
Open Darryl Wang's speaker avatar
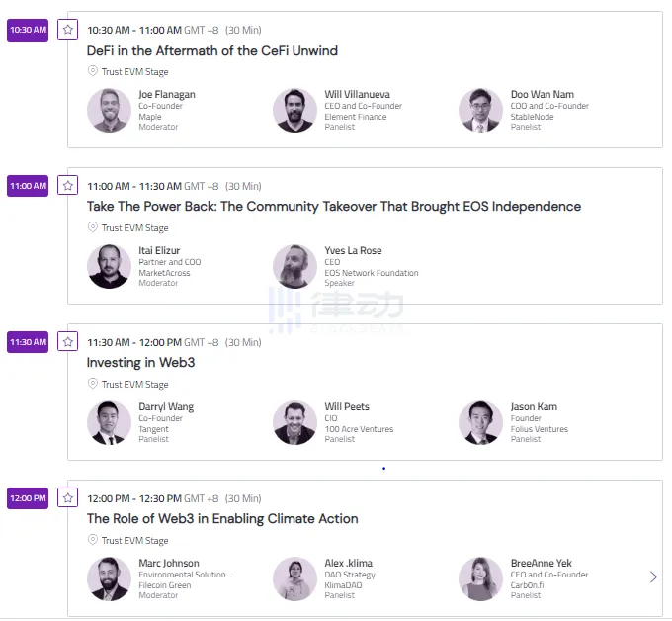pos(109,423)
